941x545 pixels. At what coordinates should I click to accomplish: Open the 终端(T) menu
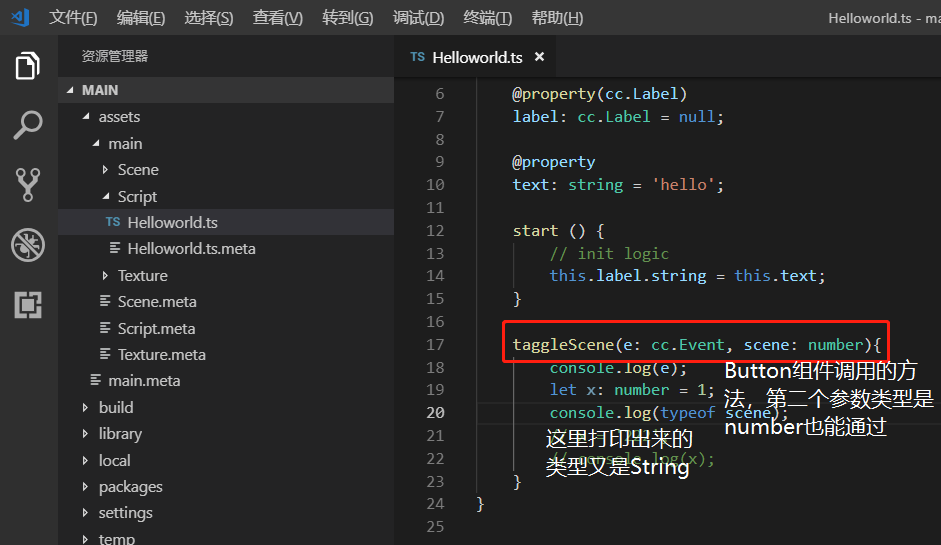488,18
